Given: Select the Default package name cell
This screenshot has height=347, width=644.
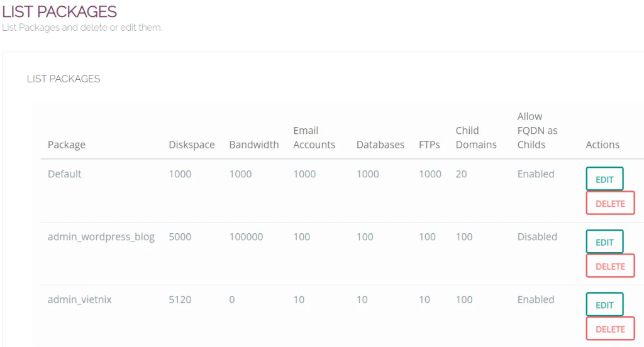Looking at the screenshot, I should [65, 174].
